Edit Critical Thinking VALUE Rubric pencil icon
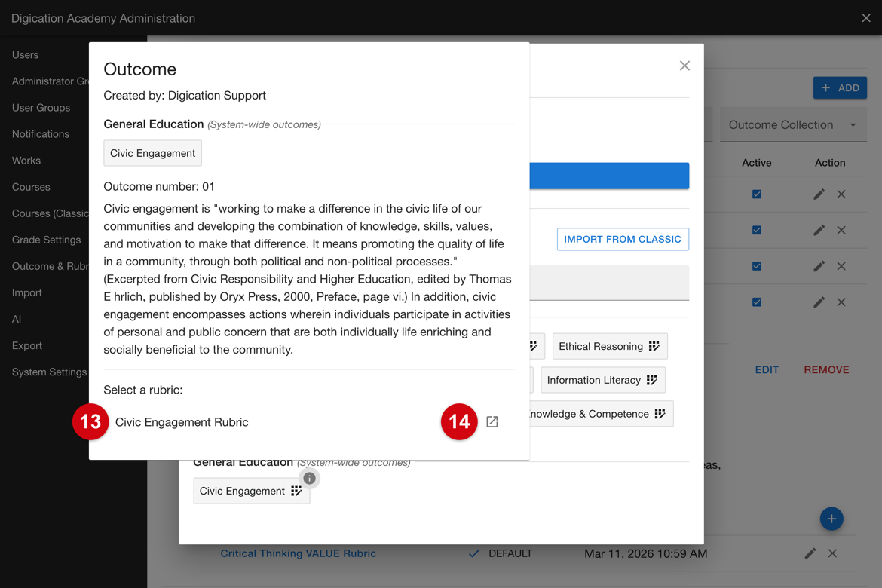This screenshot has width=882, height=588. 810,553
